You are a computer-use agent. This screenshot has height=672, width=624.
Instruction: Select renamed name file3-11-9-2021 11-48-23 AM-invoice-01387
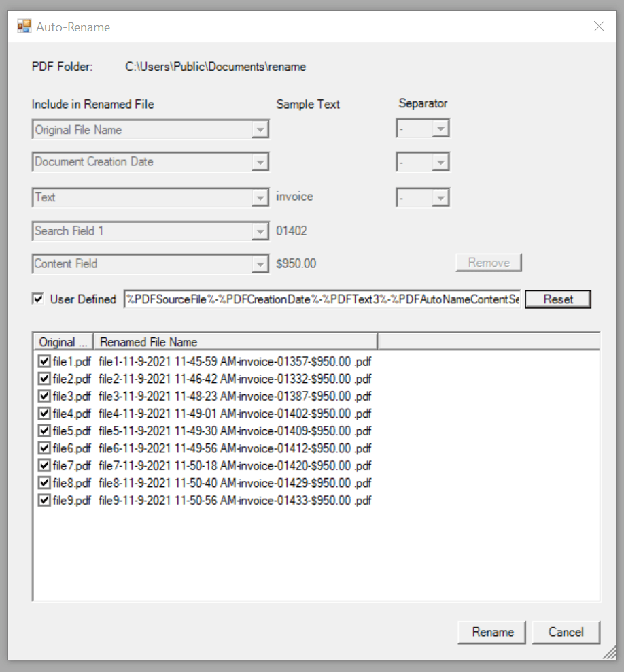(x=235, y=396)
